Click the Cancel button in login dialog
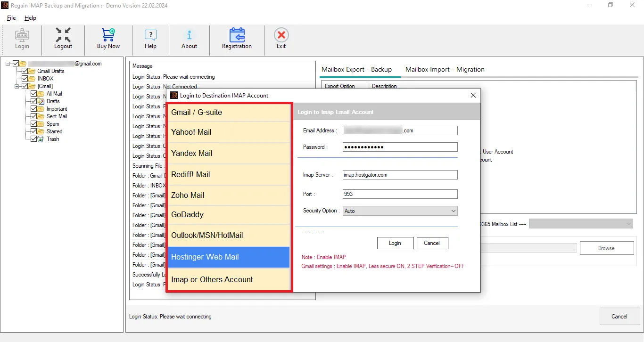644x342 pixels. tap(432, 243)
